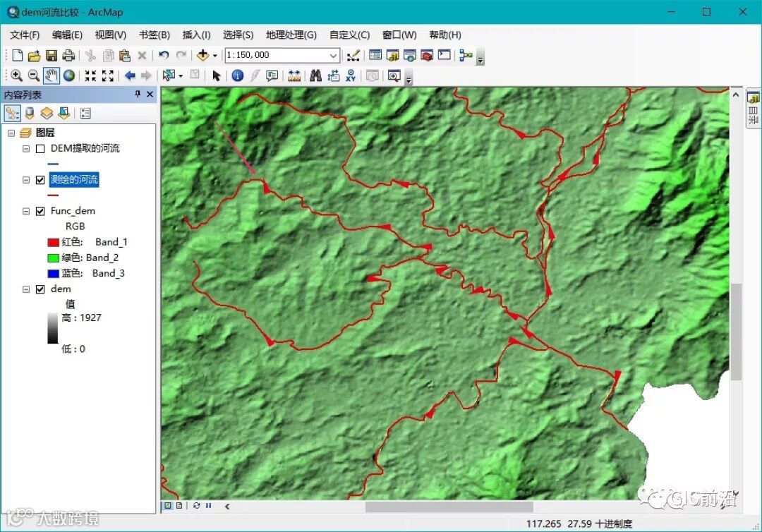
Task: Open the ModelBuilder window icon
Action: click(x=466, y=55)
